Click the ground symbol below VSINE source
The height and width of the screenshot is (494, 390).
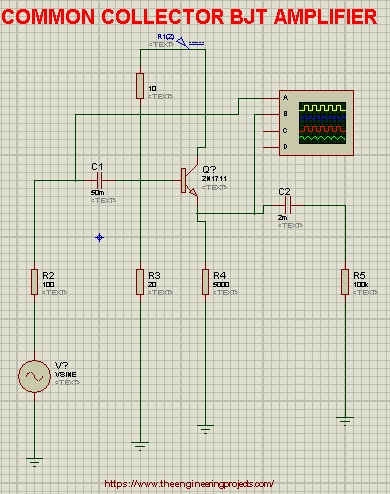[34, 462]
